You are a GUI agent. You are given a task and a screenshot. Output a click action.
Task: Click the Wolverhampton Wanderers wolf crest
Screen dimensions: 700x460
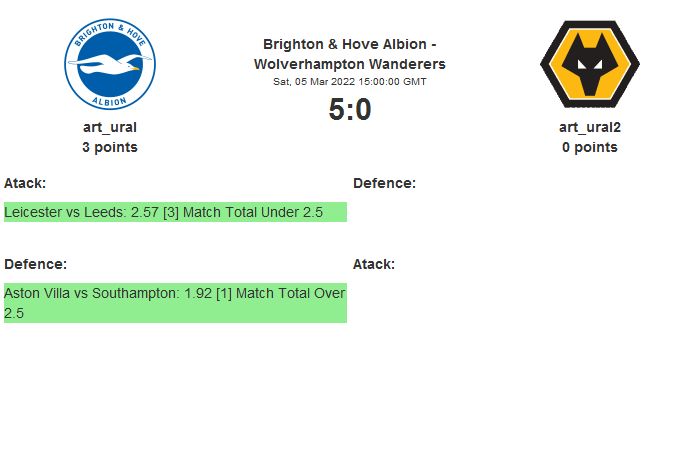tap(590, 65)
